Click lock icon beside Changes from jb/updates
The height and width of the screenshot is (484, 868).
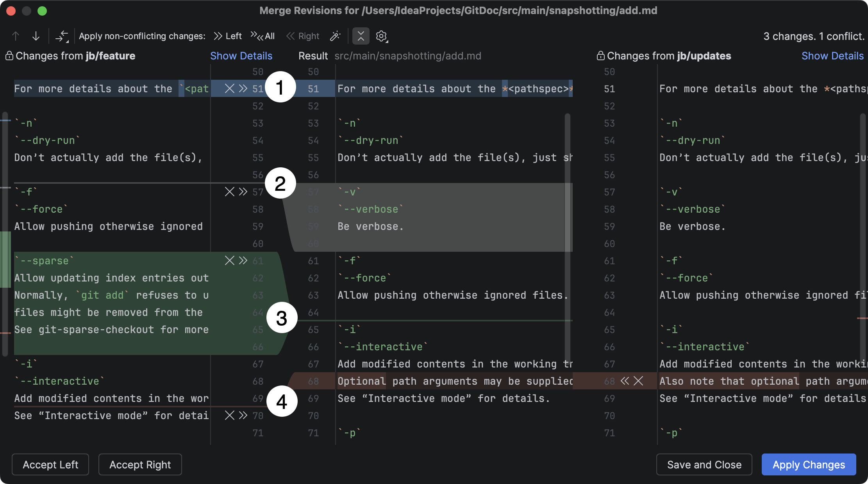(601, 56)
